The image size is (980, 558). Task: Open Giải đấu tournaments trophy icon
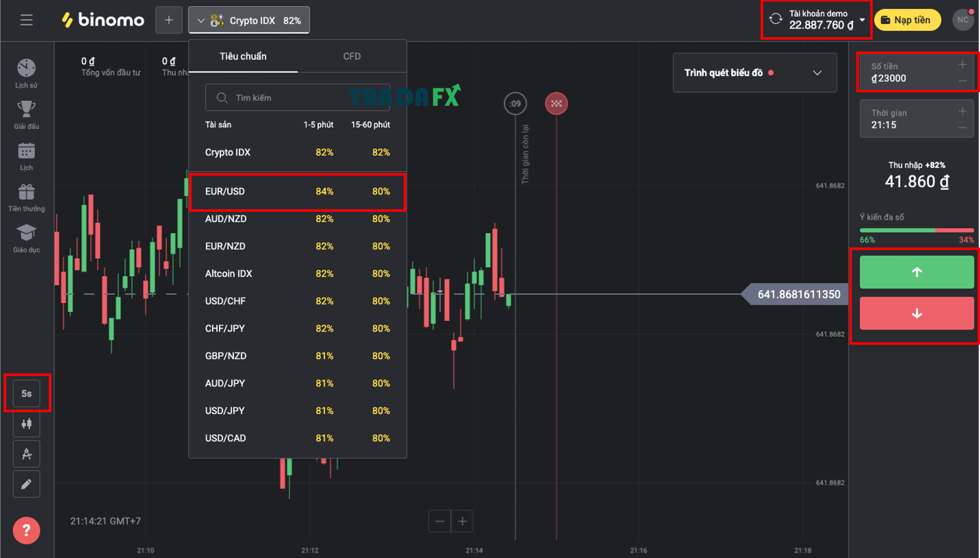26,115
